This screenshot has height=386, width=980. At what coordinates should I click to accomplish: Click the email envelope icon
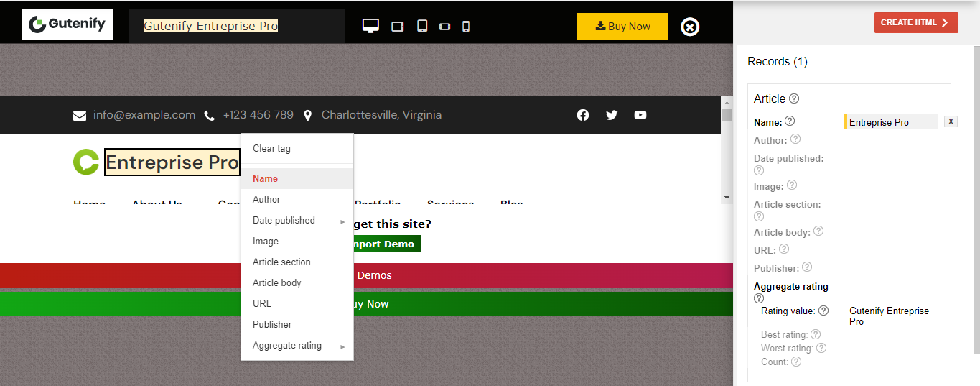[80, 115]
